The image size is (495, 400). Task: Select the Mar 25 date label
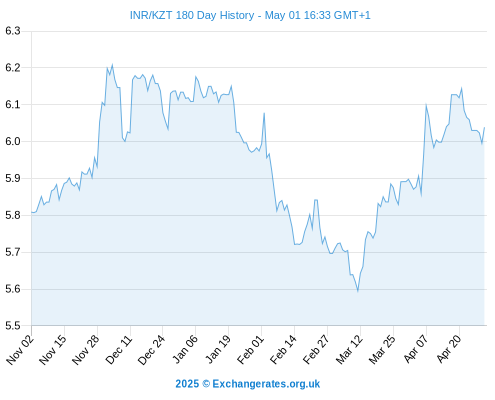tap(382, 349)
